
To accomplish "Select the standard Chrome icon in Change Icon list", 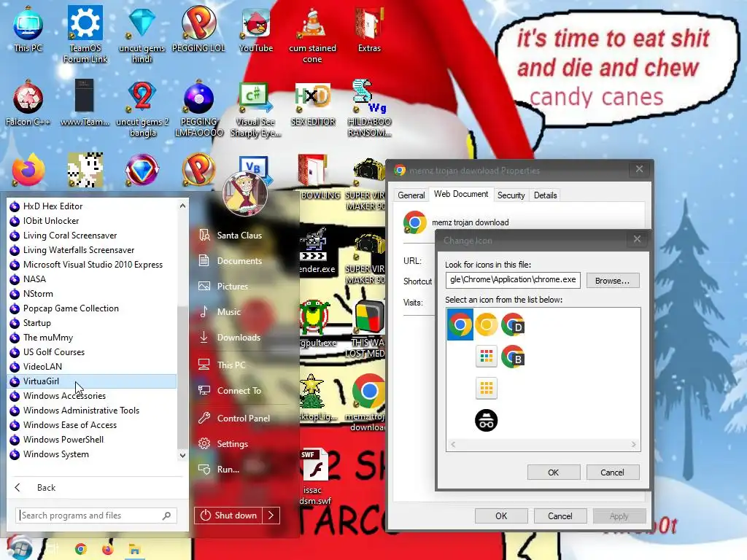I will [460, 324].
